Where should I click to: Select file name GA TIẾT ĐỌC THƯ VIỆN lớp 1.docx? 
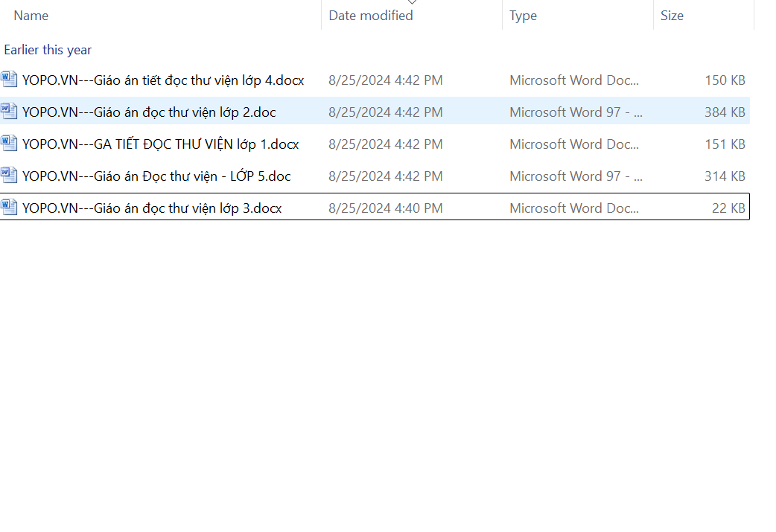160,144
